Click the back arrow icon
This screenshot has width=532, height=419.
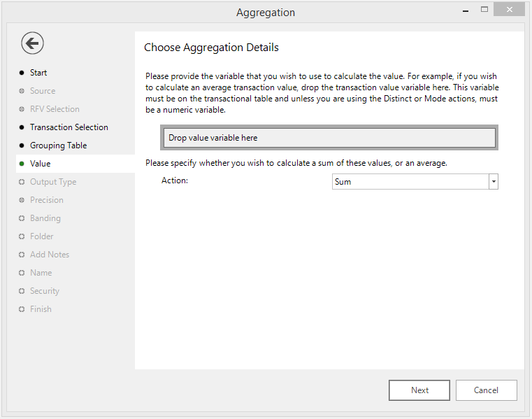pos(32,43)
